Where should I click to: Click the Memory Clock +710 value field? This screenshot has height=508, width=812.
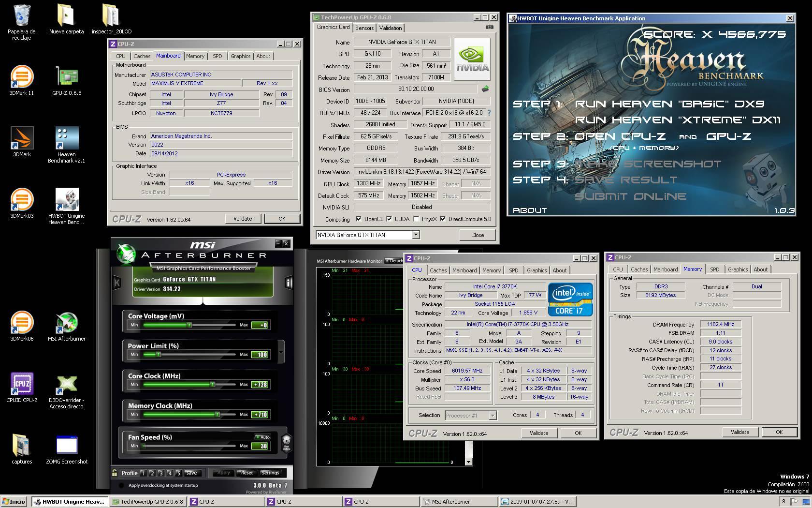pos(260,415)
